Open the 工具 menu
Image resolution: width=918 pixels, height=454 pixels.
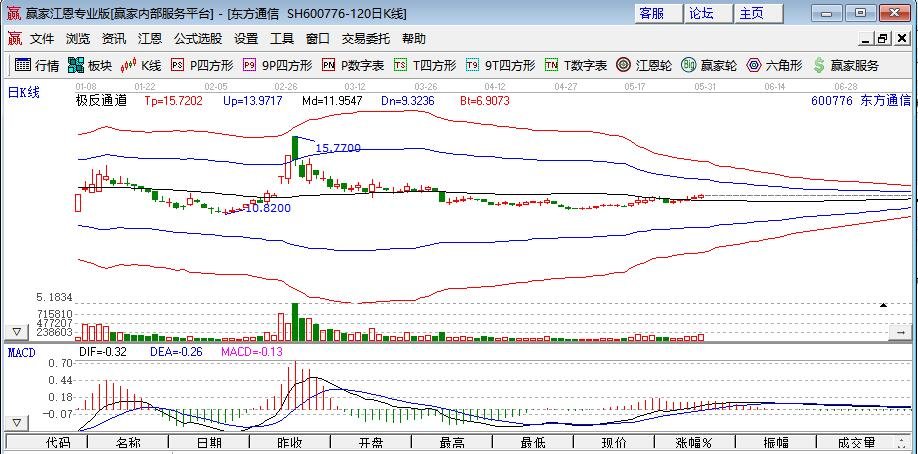pos(282,39)
